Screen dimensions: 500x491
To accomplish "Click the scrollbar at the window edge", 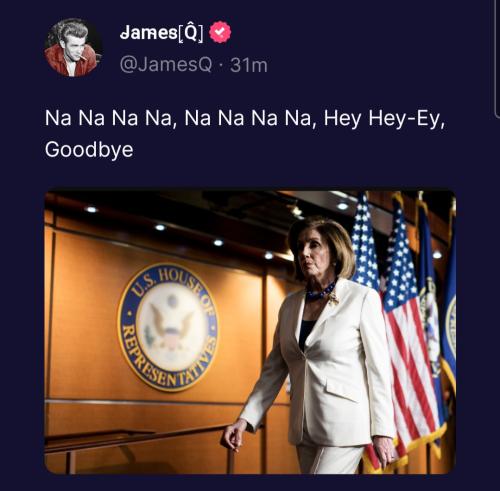I will (496, 58).
